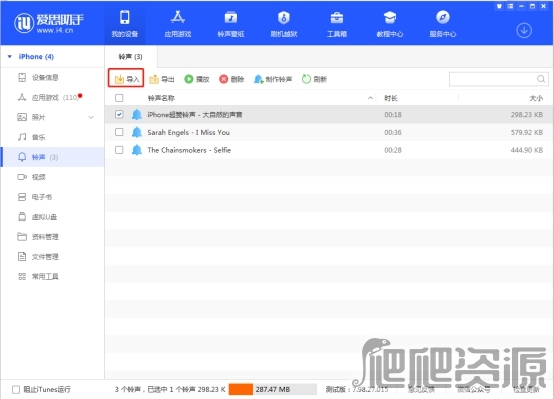The height and width of the screenshot is (399, 554).
Task: Expand the 照片 photos chevron
Action: point(91,117)
